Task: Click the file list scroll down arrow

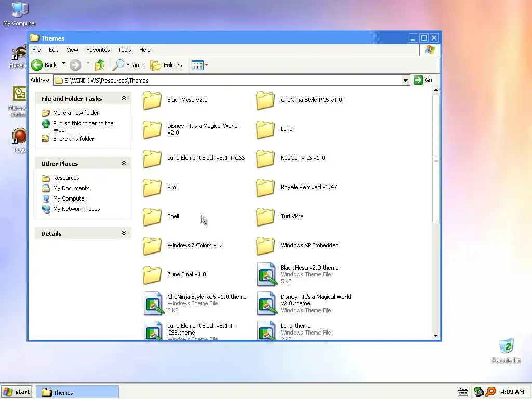Action: click(436, 336)
